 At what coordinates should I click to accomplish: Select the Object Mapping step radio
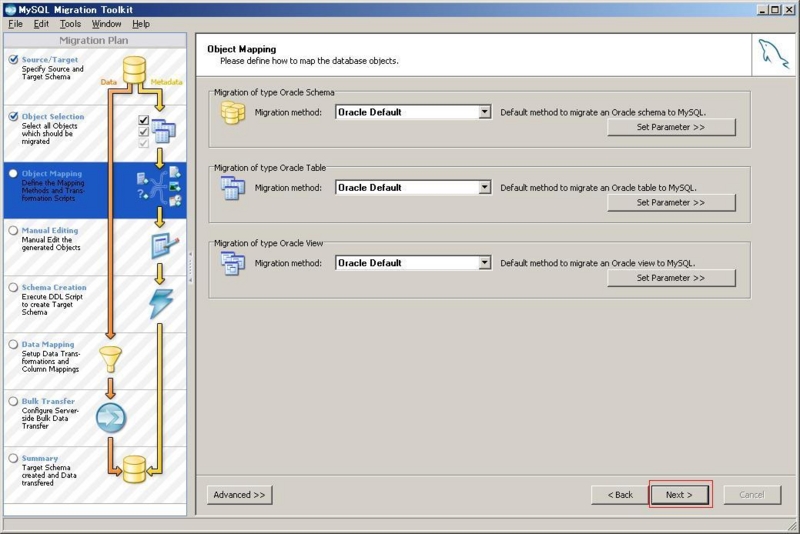coord(13,173)
